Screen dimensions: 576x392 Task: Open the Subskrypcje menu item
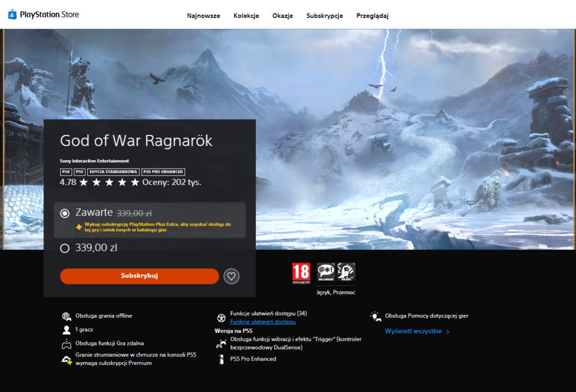pos(325,16)
